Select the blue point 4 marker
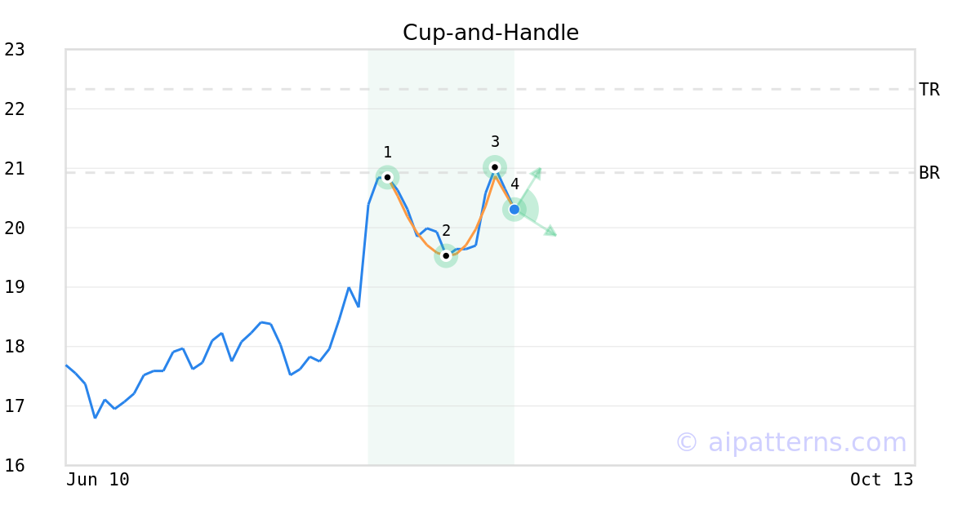This screenshot has height=514, width=980. click(514, 210)
